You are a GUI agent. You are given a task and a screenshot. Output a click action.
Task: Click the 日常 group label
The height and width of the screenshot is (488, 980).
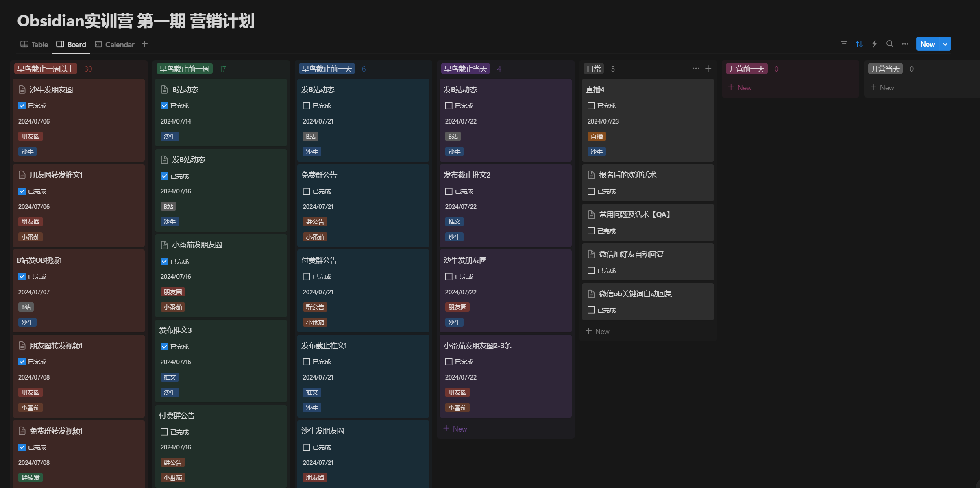[x=594, y=69]
